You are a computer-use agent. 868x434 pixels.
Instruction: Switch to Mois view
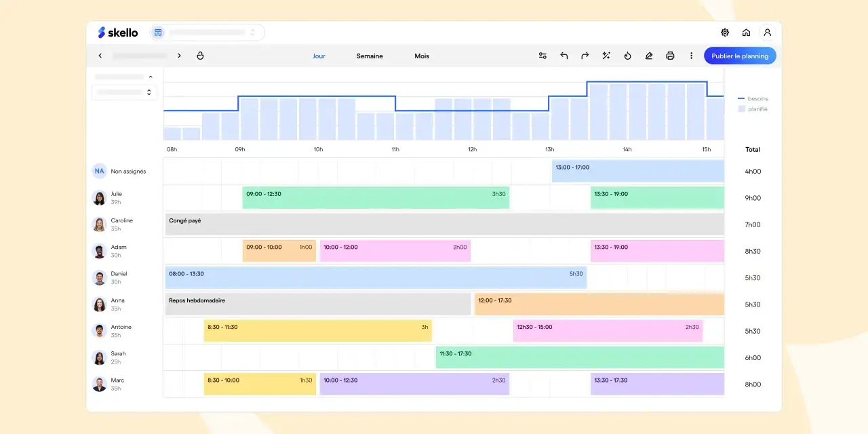tap(422, 56)
